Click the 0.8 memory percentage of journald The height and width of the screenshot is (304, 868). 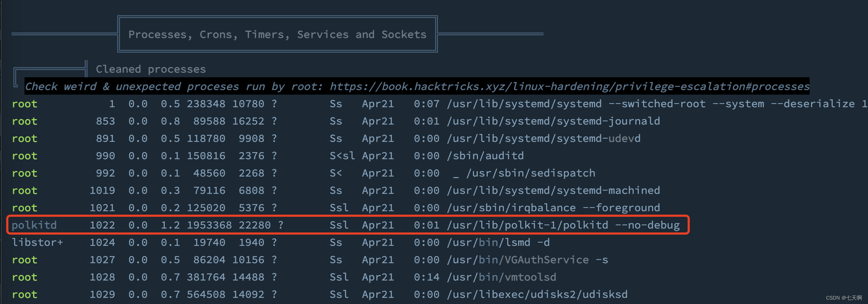(170, 121)
